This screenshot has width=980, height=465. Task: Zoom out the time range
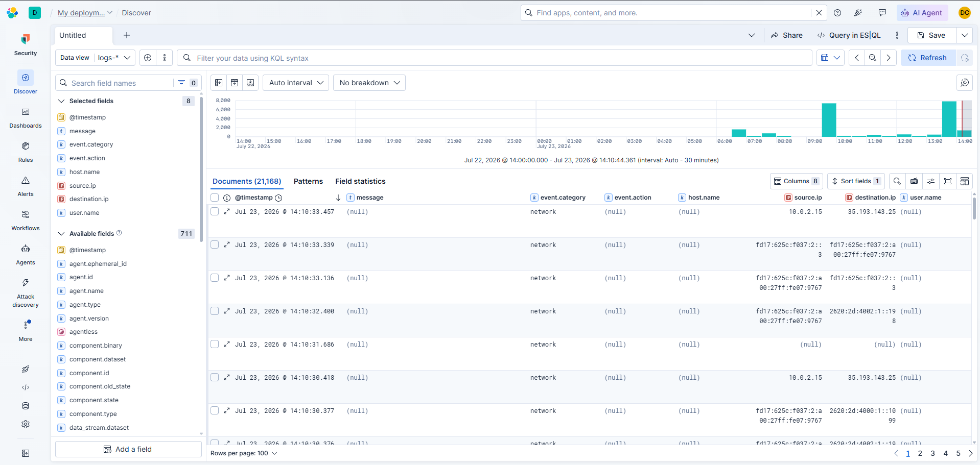click(873, 58)
